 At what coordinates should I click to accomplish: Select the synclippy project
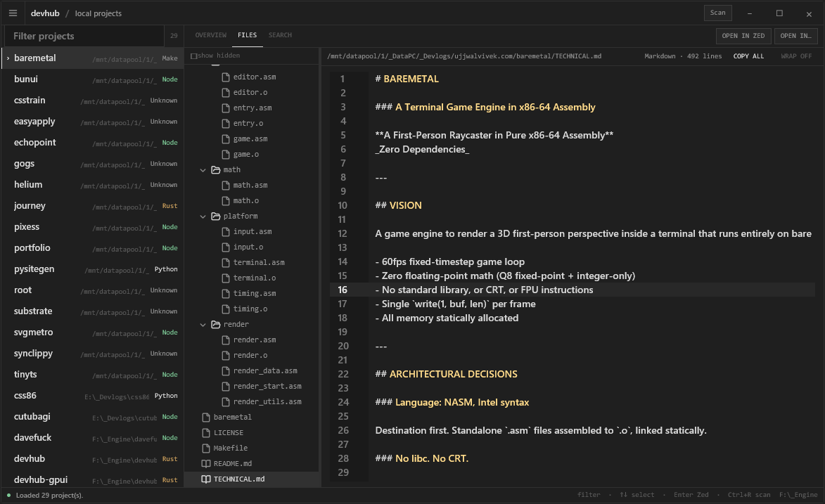click(92, 353)
